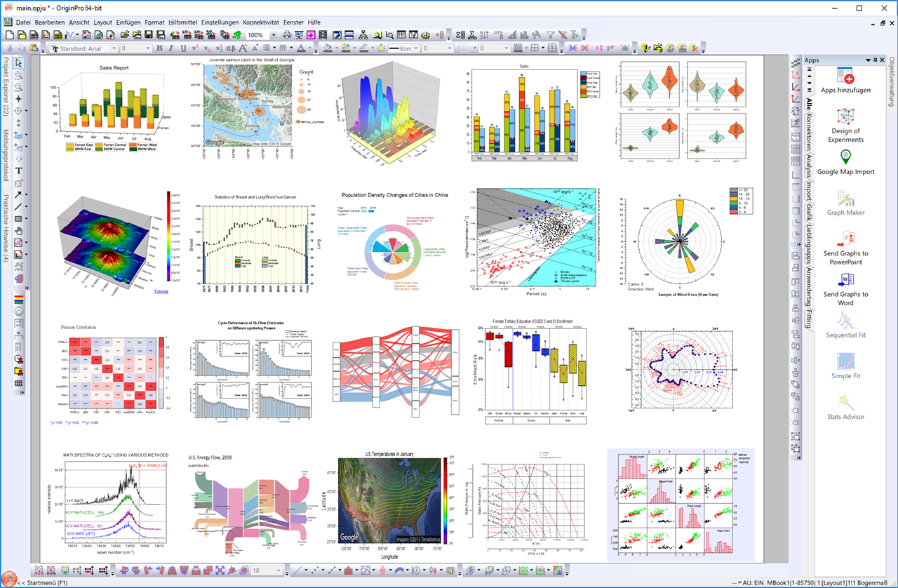Click the New Project icon
898x588 pixels.
(x=9, y=35)
